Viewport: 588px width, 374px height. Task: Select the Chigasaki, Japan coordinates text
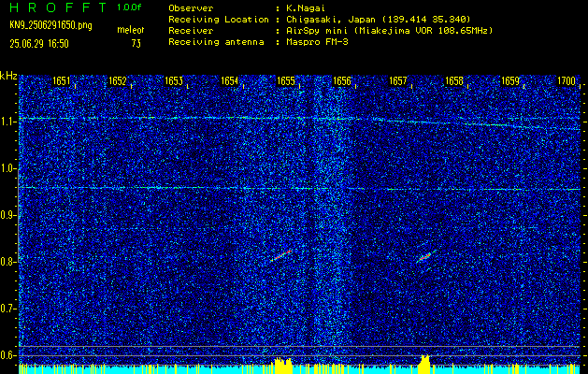(379, 20)
